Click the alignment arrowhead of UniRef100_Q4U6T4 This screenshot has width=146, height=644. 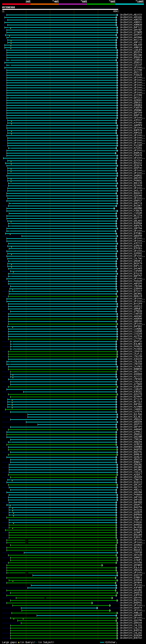(97, 608)
